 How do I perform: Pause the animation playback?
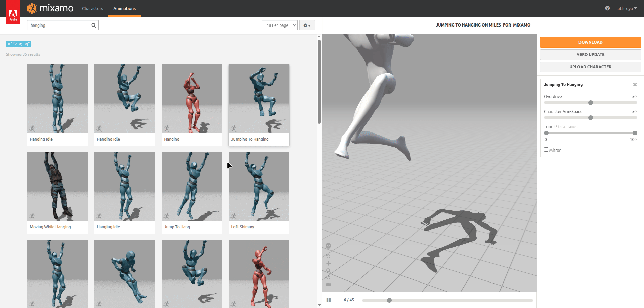(x=329, y=300)
